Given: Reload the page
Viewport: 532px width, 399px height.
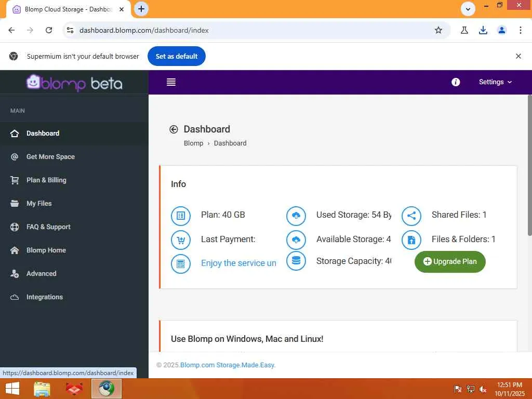Looking at the screenshot, I should (x=49, y=30).
